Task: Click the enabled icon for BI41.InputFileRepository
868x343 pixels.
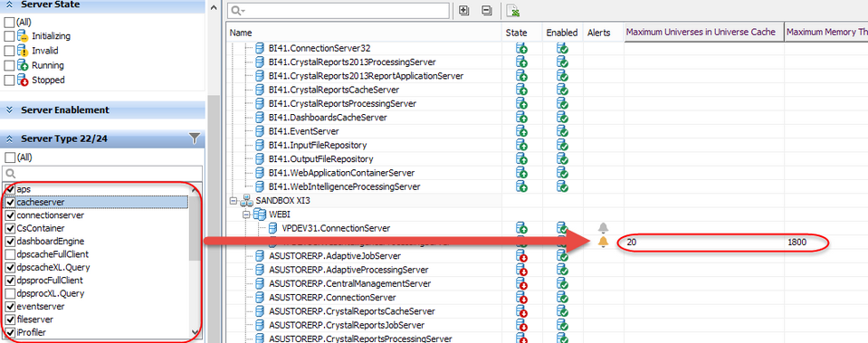Action: click(562, 145)
